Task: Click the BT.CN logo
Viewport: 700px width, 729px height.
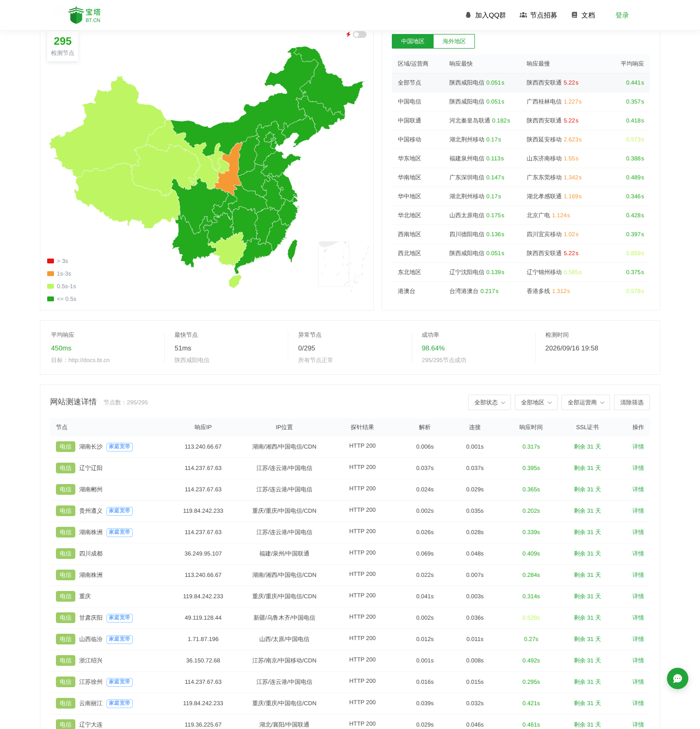Action: (85, 15)
